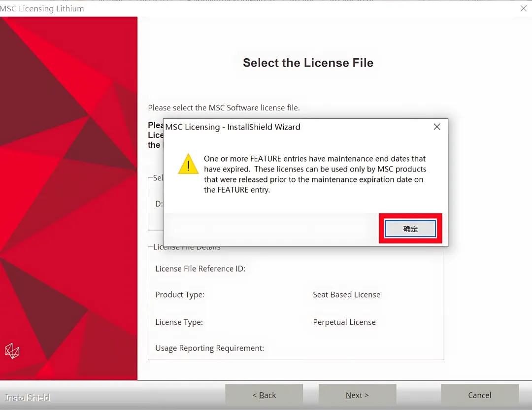
Task: Click the 'License Type:' label
Action: (179, 322)
